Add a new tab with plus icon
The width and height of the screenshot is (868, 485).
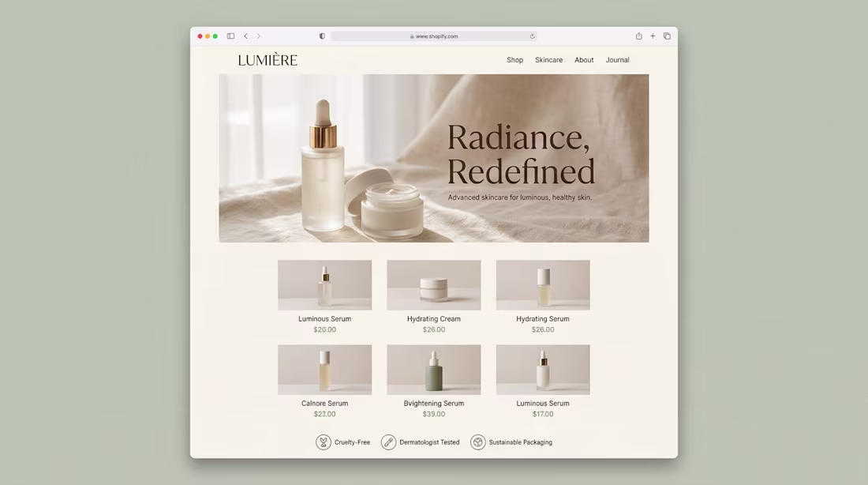(x=653, y=36)
